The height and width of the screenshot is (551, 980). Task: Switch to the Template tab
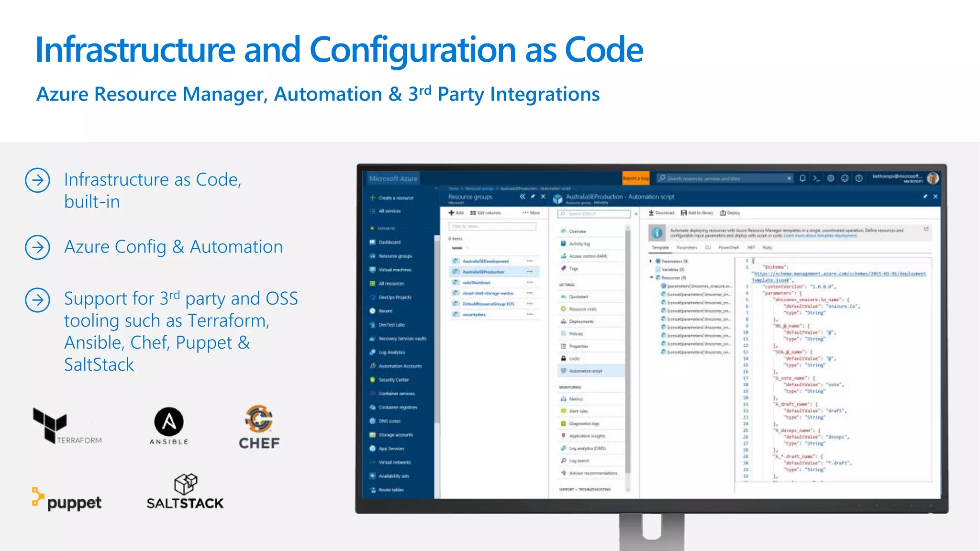click(x=660, y=248)
